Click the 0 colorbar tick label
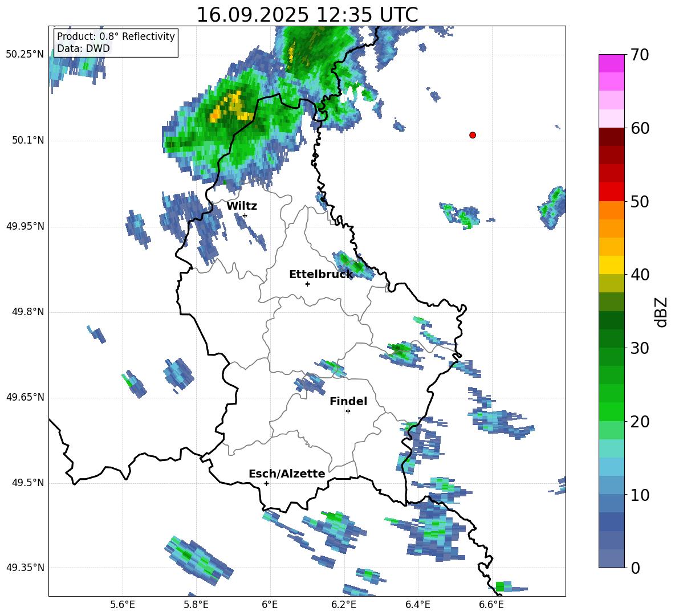Viewport: 675px width, 616px height. pos(635,568)
